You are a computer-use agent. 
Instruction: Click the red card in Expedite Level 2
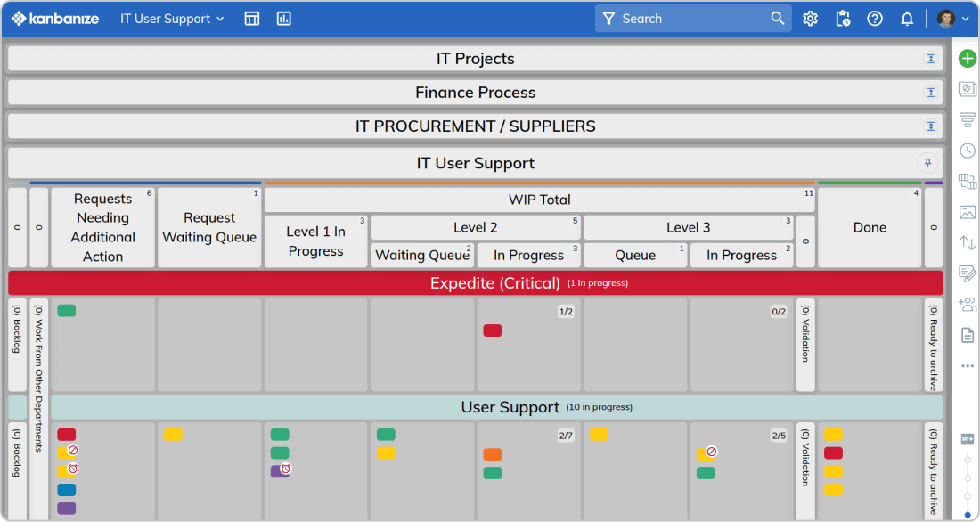click(x=493, y=330)
